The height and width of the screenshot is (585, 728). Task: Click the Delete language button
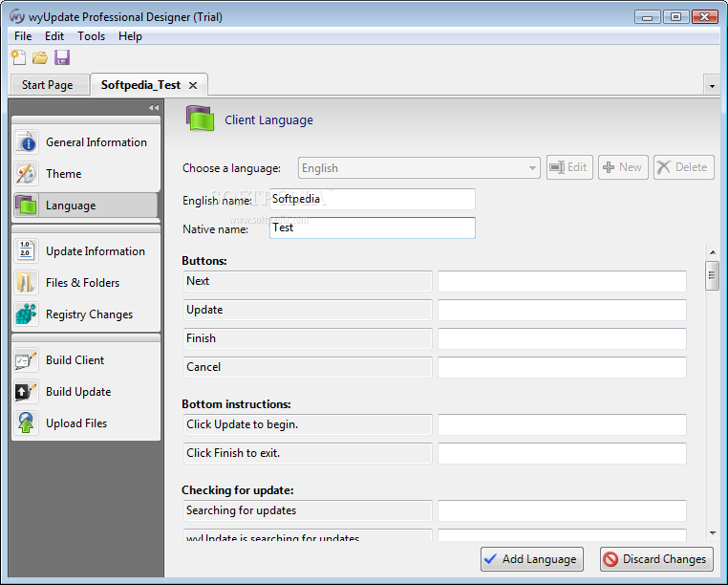pos(683,167)
